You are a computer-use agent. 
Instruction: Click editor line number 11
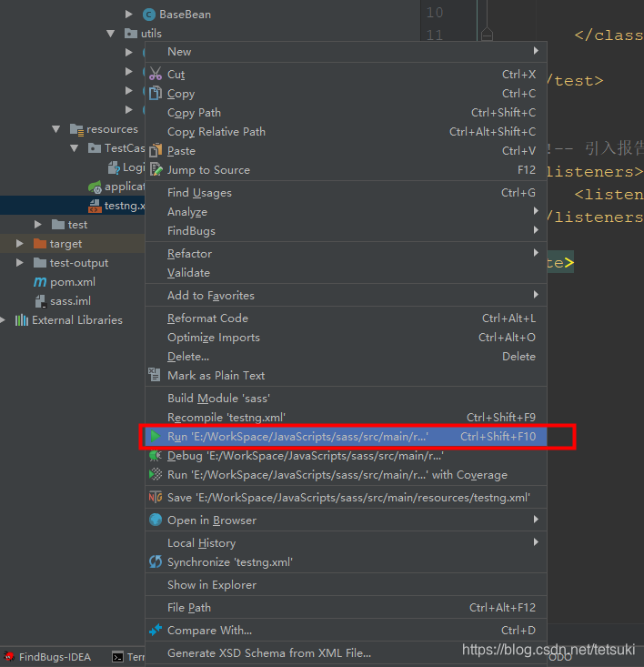(435, 35)
